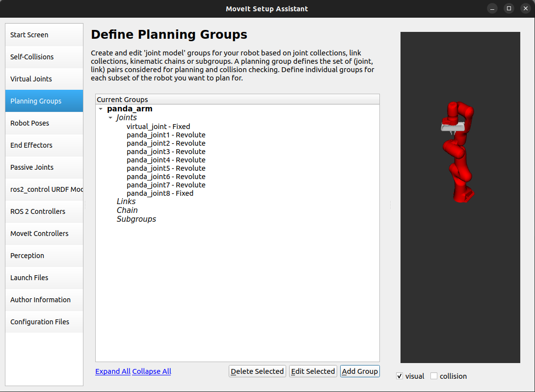Open the Start Screen tab
The height and width of the screenshot is (392, 535).
point(44,35)
